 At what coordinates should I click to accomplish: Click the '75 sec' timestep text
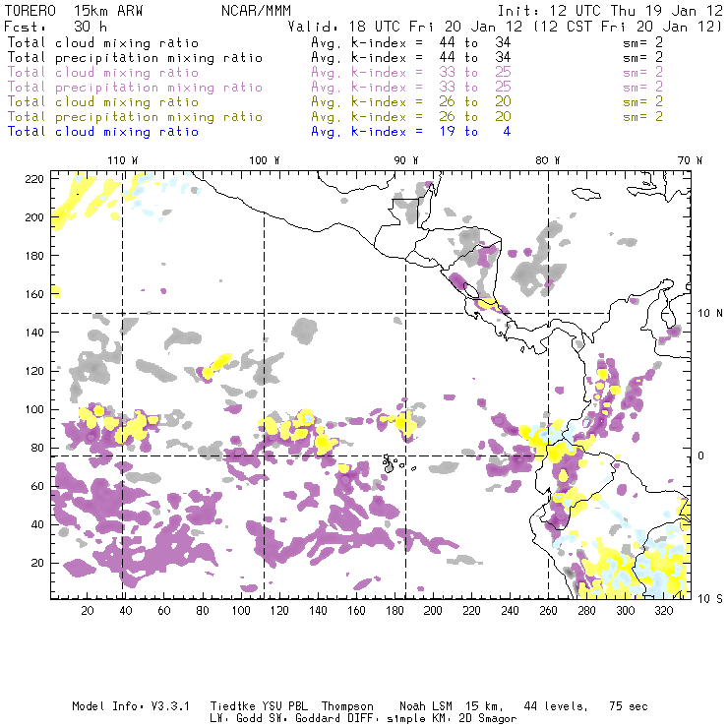pos(629,706)
